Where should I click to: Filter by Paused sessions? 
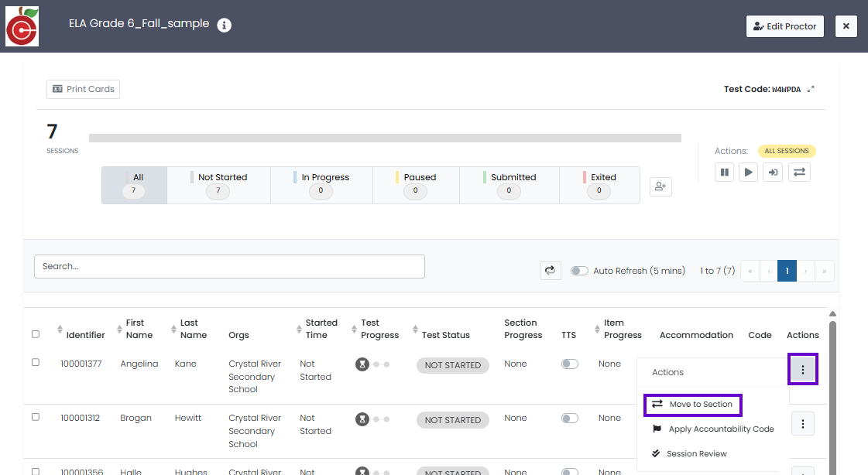pyautogui.click(x=417, y=185)
